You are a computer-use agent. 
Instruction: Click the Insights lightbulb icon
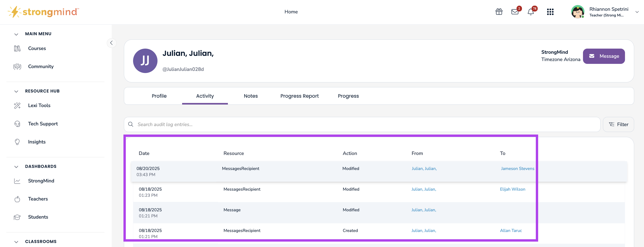(17, 142)
